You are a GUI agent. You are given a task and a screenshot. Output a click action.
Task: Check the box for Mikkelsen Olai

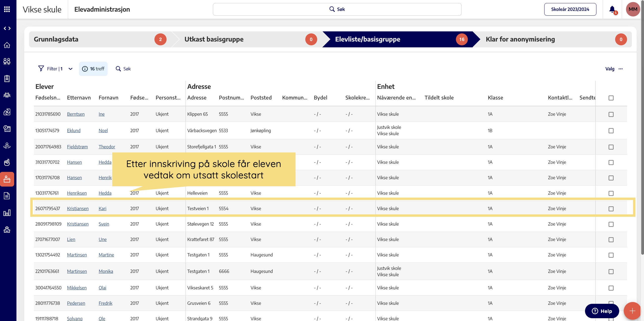611,288
